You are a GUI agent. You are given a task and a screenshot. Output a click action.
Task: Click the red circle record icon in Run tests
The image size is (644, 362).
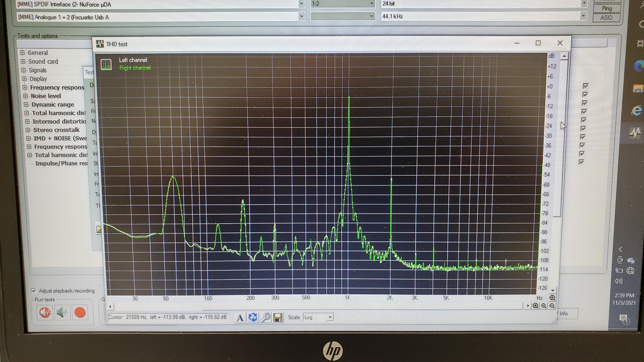click(80, 312)
